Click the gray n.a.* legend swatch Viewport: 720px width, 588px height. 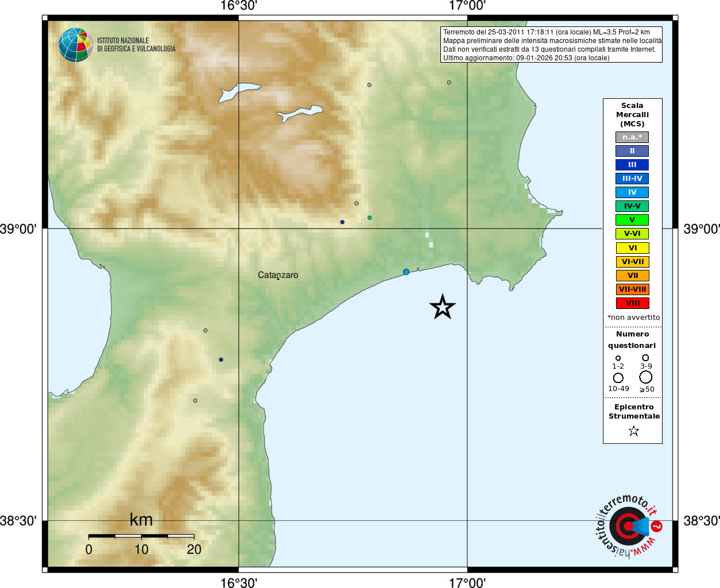click(632, 137)
